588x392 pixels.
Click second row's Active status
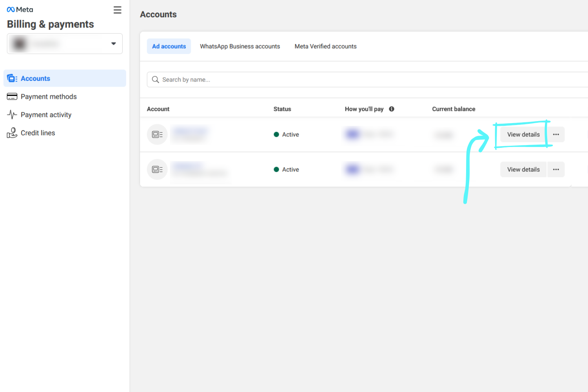point(286,169)
